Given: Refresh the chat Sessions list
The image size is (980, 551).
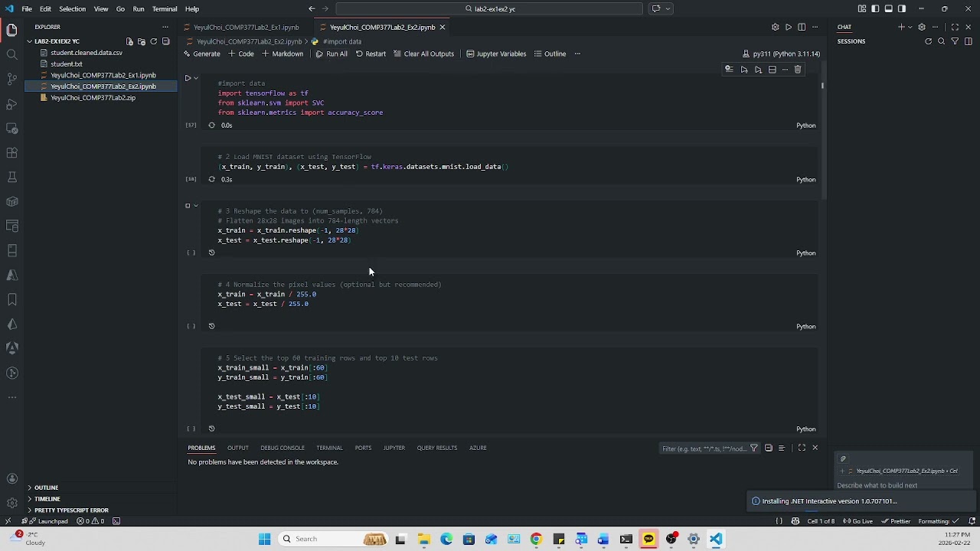Looking at the screenshot, I should tap(928, 41).
